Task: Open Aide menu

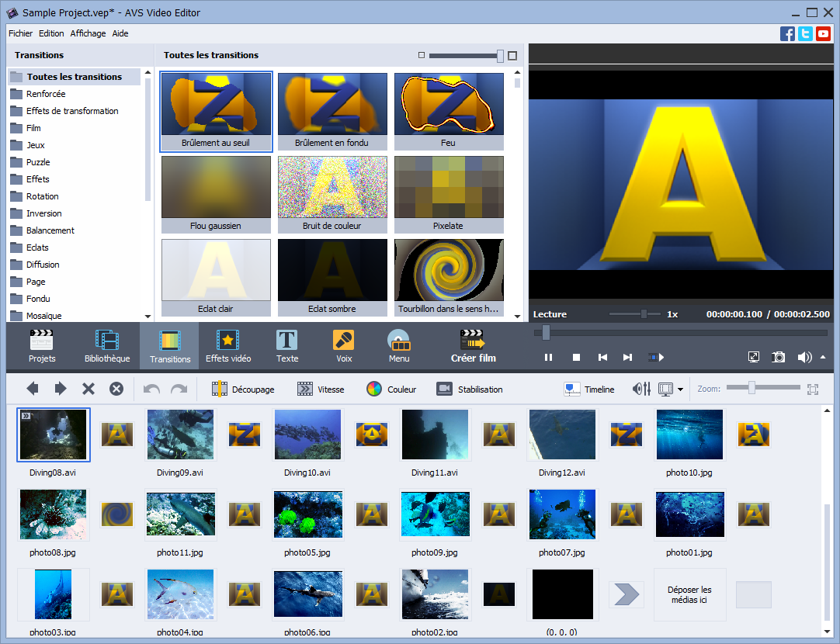Action: click(x=120, y=33)
